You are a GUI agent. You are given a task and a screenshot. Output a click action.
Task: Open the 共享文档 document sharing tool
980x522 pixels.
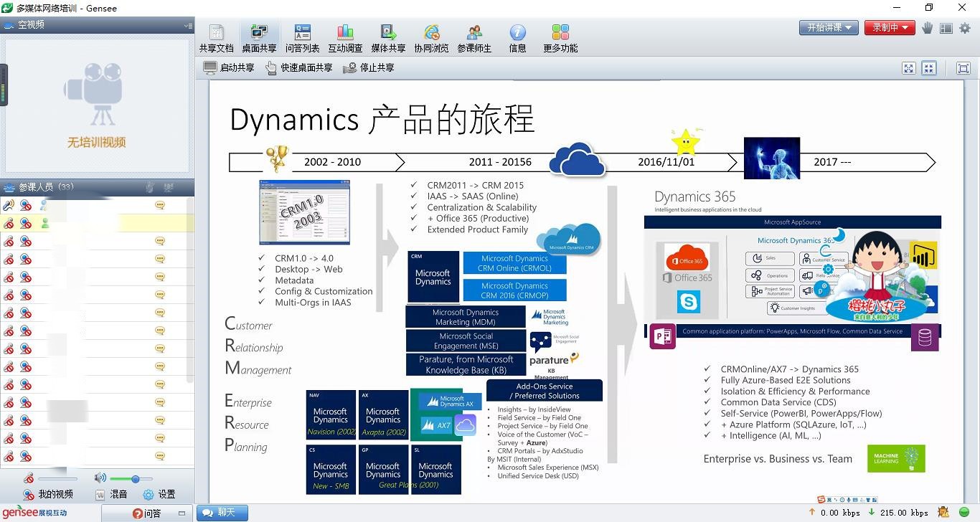point(216,38)
